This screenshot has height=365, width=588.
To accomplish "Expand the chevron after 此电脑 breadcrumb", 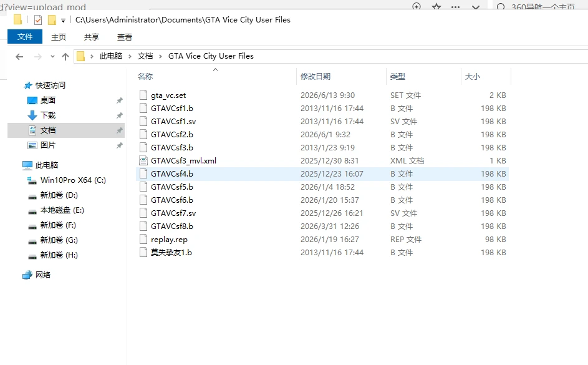I will [130, 56].
